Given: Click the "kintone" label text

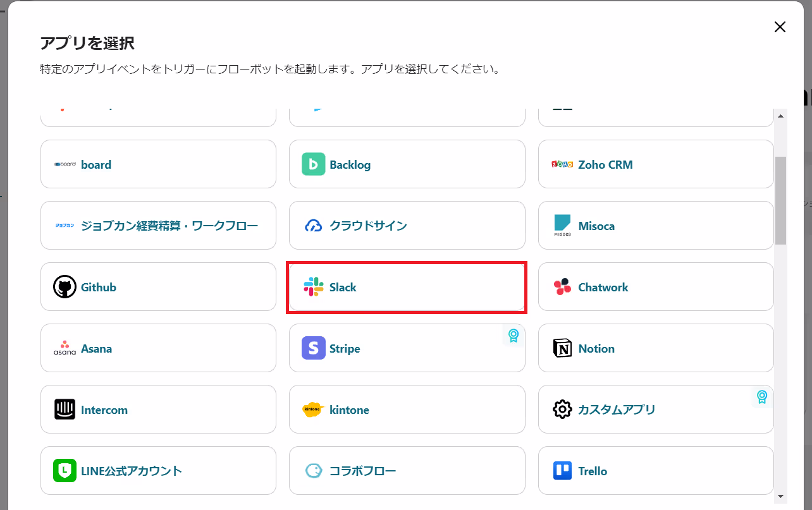Looking at the screenshot, I should tap(349, 410).
